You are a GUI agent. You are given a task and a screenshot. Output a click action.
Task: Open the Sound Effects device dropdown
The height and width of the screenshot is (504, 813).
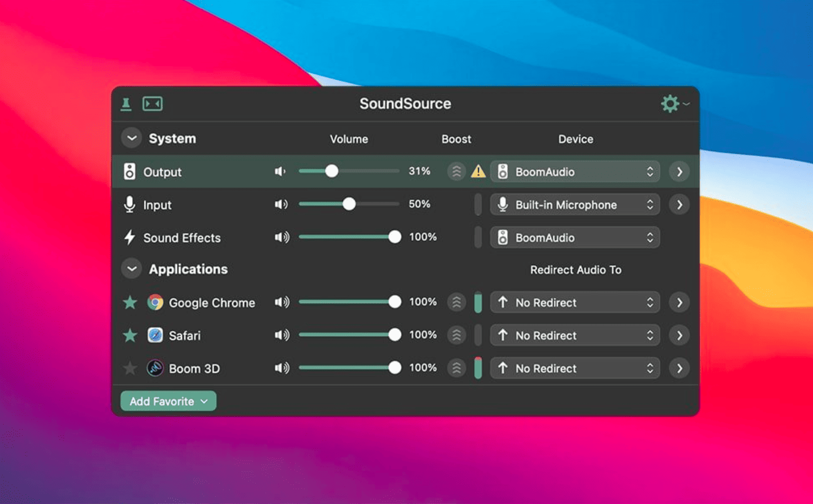pos(575,237)
